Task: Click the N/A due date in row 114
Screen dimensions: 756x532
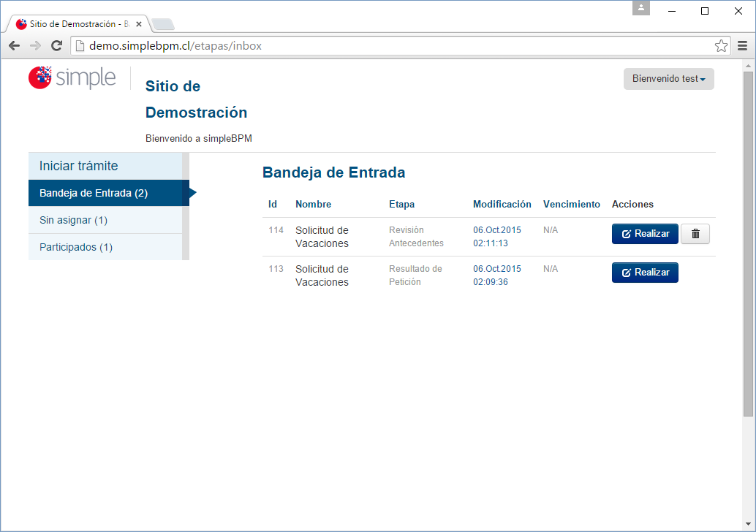Action: click(551, 230)
